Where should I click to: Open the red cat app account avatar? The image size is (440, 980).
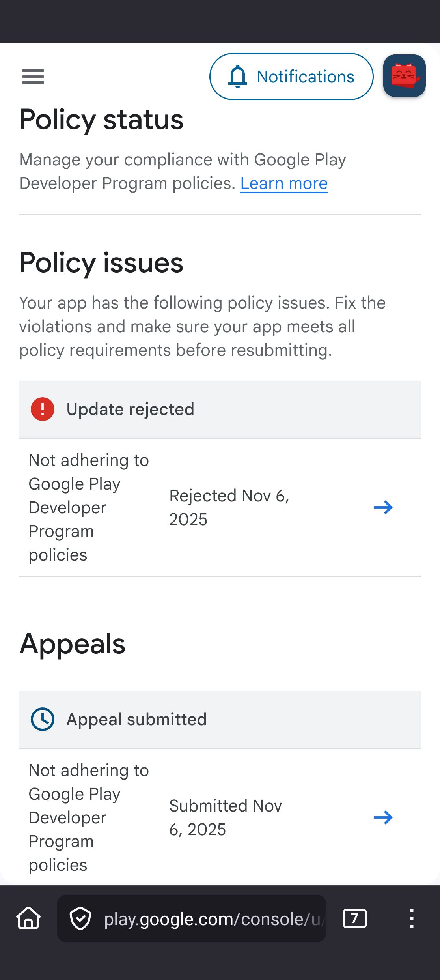(404, 76)
